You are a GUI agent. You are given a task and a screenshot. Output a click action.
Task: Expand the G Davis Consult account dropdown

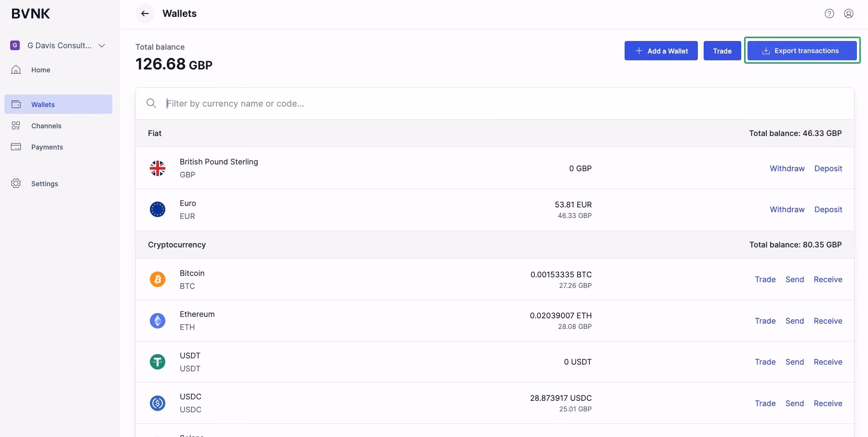[x=102, y=45]
